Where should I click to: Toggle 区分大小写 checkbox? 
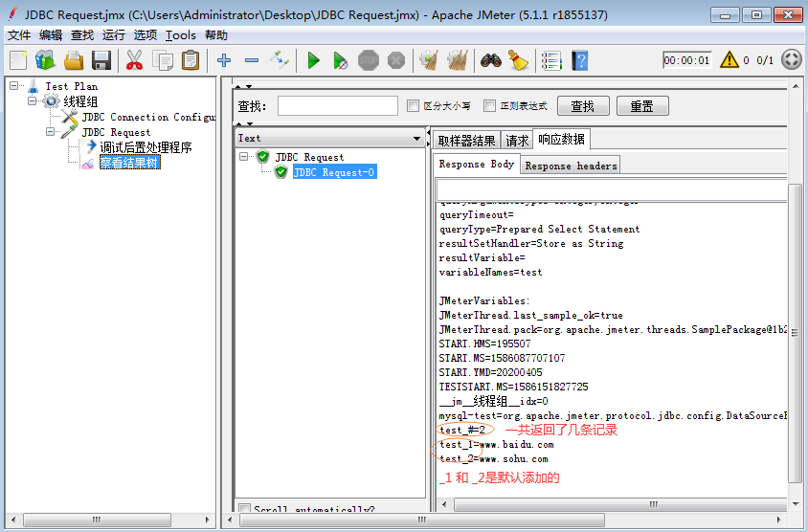pyautogui.click(x=413, y=105)
